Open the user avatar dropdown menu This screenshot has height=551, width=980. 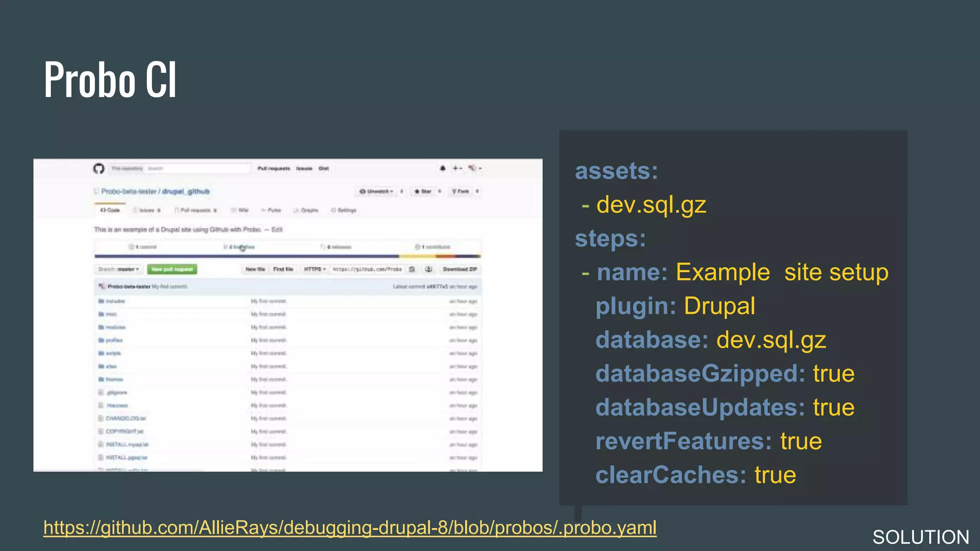pos(475,168)
